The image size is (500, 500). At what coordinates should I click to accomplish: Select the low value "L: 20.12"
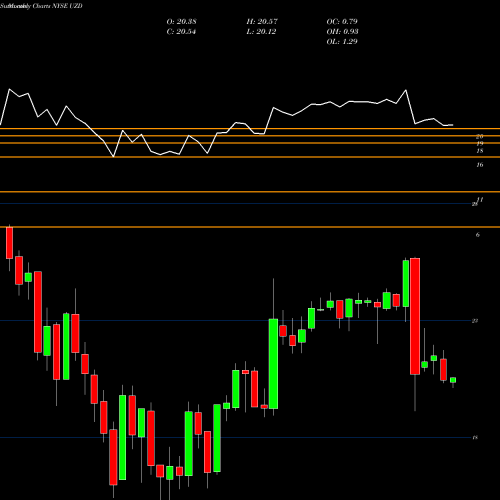(261, 32)
